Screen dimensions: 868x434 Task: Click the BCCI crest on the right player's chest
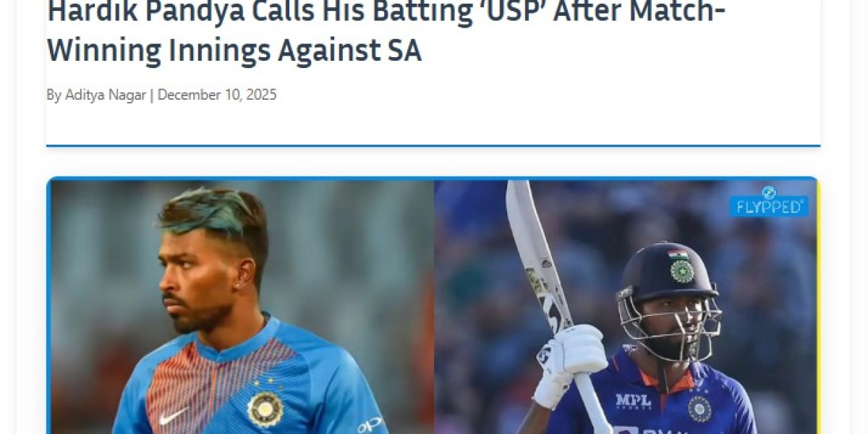[x=699, y=407]
